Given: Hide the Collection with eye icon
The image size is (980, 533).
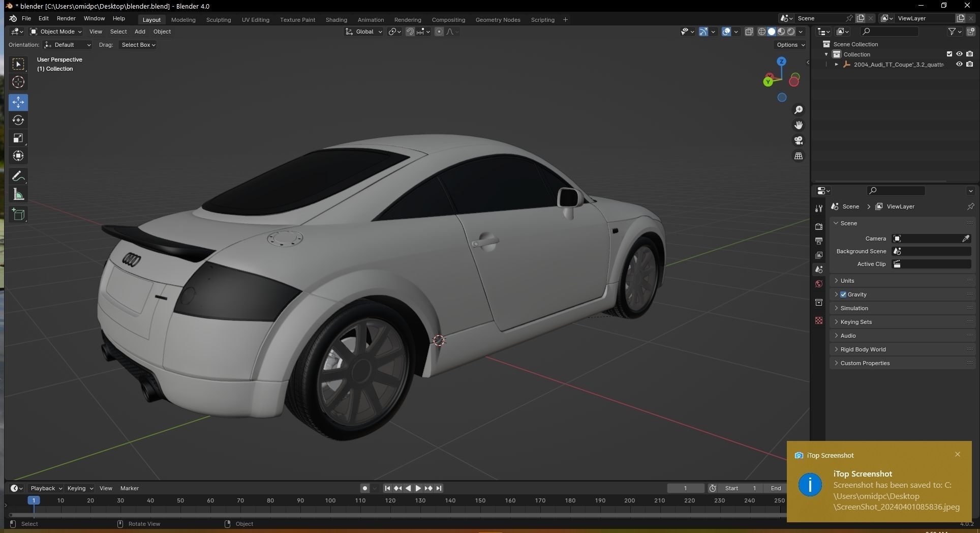Looking at the screenshot, I should point(959,54).
